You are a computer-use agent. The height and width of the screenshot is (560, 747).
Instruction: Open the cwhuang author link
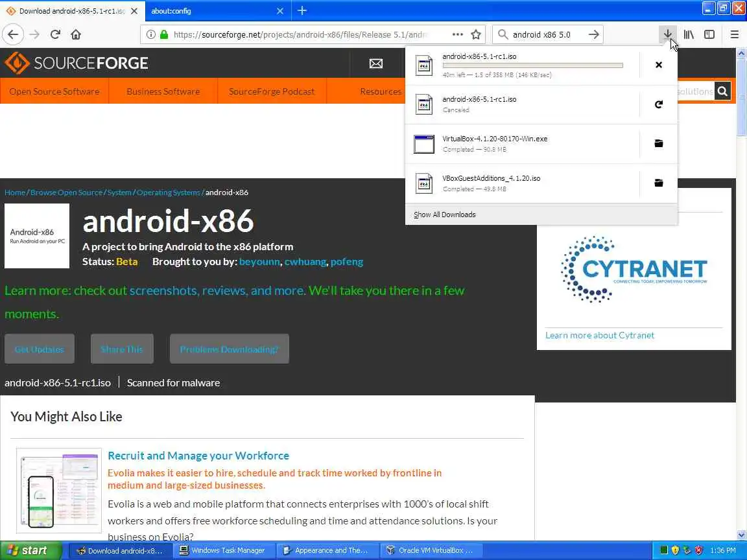tap(305, 261)
